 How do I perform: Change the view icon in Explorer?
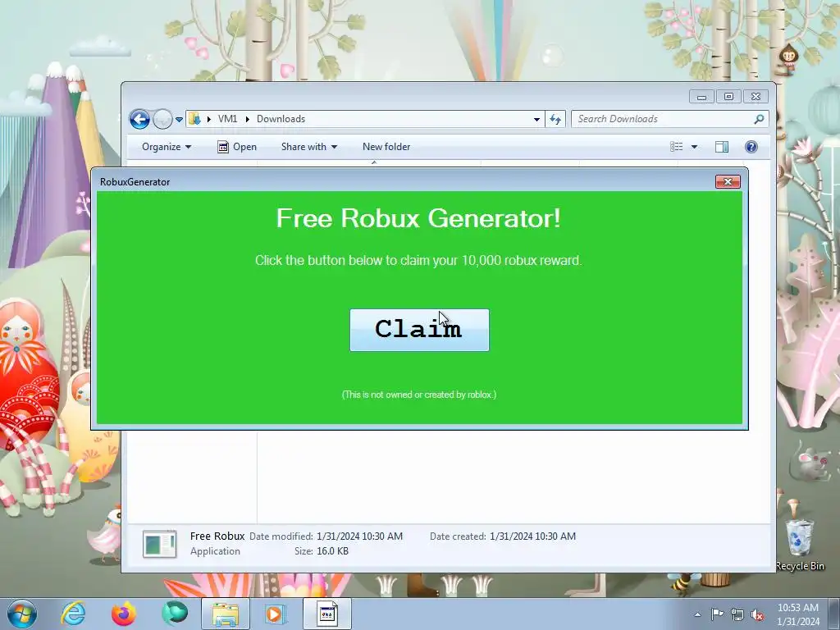coord(676,147)
